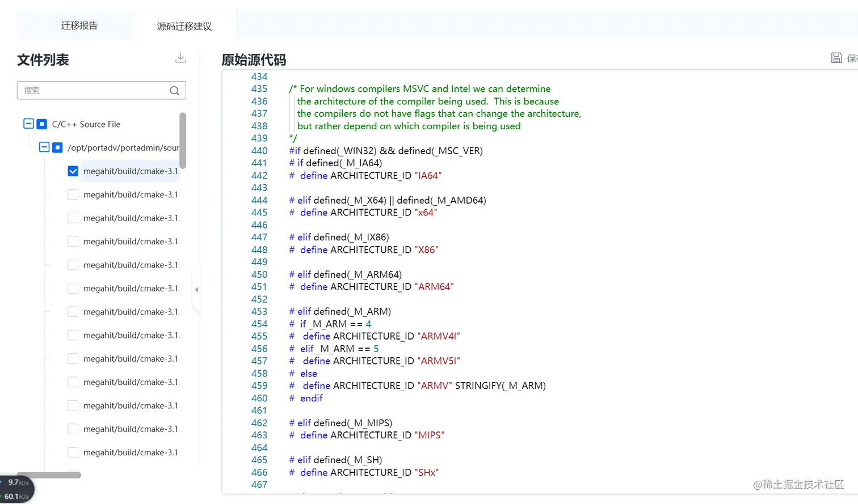Click the 原始源代码 heading
The width and height of the screenshot is (858, 504).
pos(254,60)
